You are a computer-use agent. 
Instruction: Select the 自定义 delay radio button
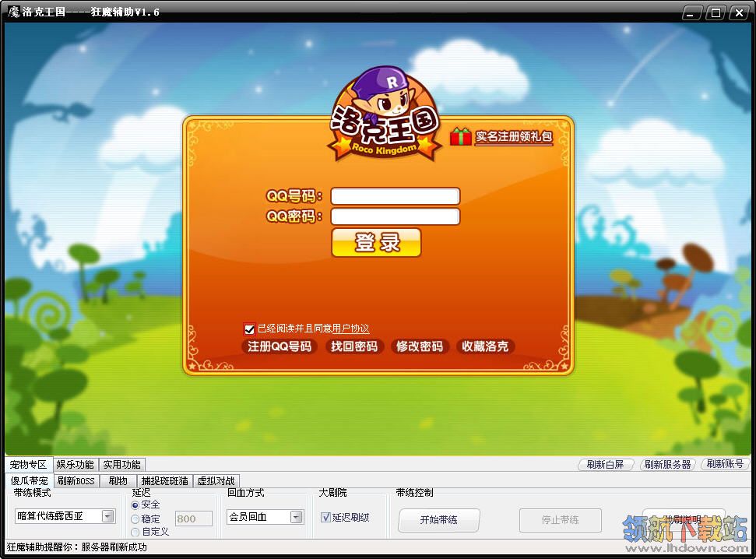pos(135,532)
